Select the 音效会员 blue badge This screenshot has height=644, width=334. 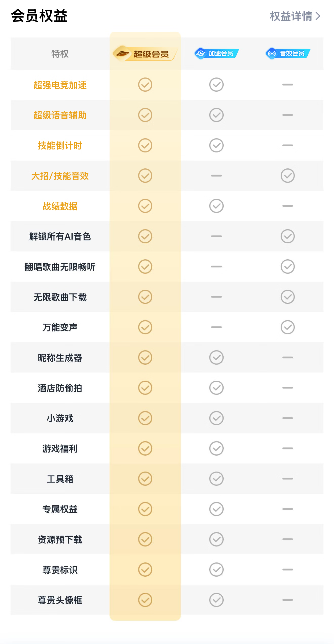point(288,53)
